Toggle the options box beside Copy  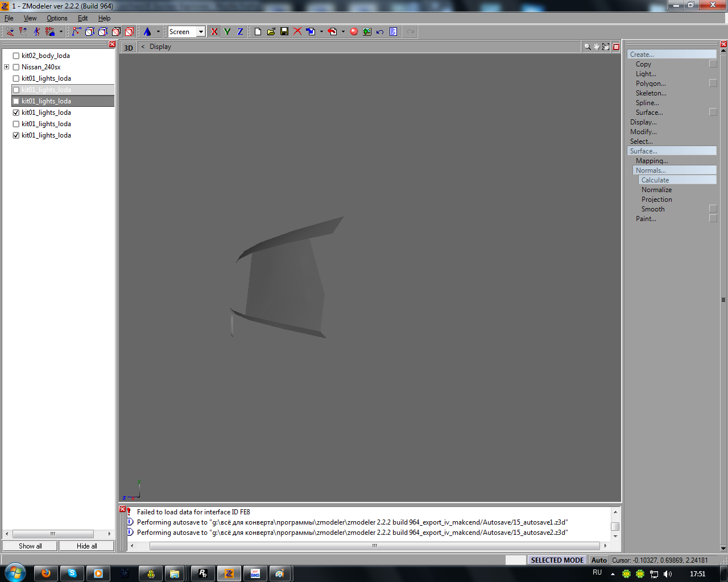pos(713,64)
